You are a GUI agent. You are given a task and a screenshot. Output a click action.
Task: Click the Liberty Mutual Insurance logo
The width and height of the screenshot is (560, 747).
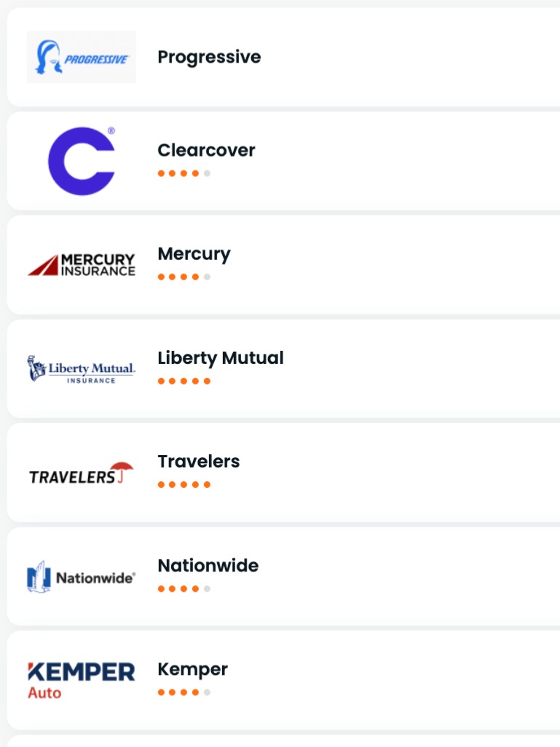(x=82, y=369)
